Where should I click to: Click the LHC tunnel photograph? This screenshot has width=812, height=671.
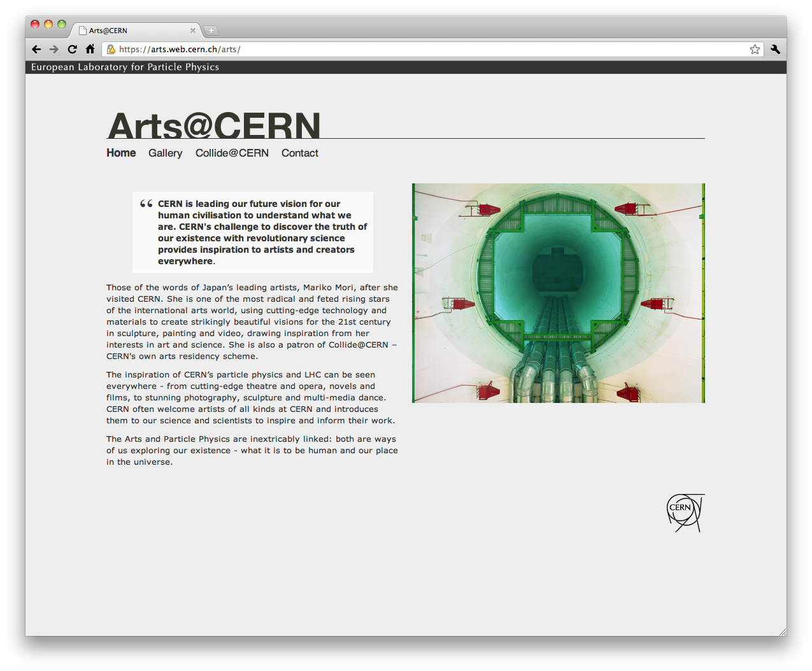(x=558, y=293)
